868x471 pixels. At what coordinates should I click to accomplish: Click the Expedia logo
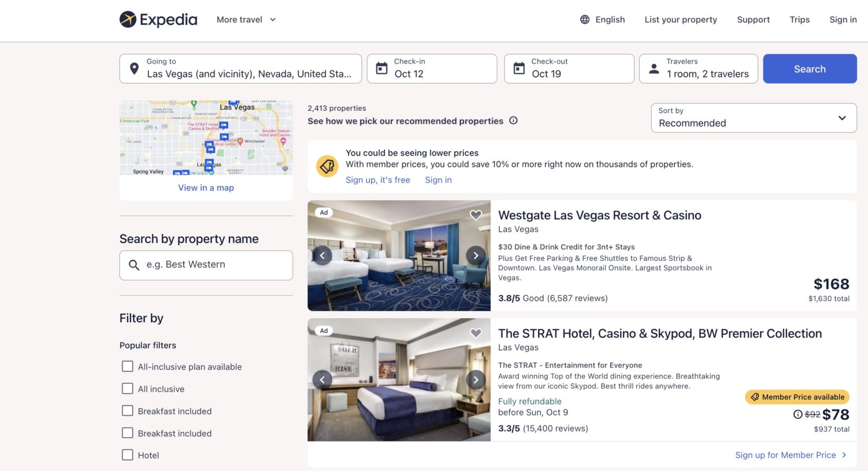pos(158,19)
